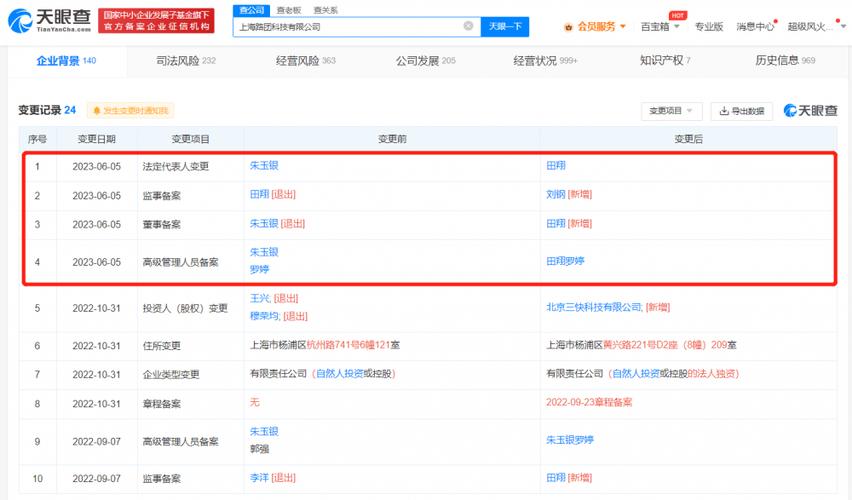Open the 专业版 link
The width and height of the screenshot is (852, 500).
[709, 27]
